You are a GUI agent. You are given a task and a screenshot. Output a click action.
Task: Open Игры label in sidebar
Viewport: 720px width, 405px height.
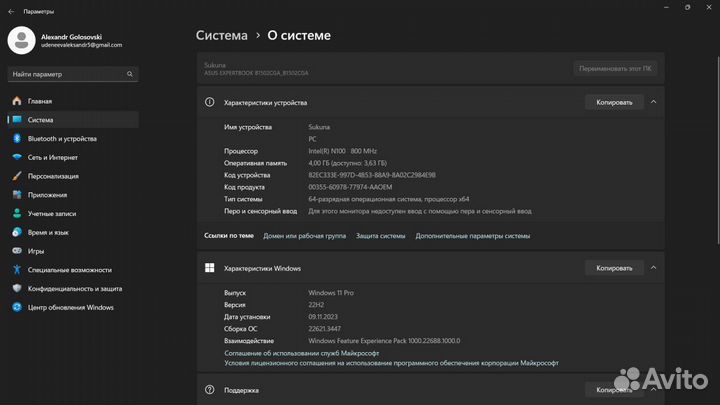36,251
